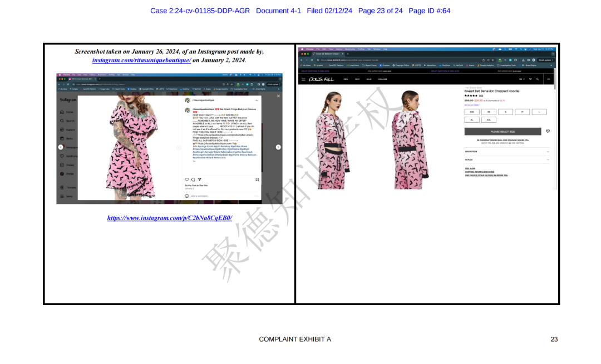Reload the Instagram browser page

[x=68, y=84]
